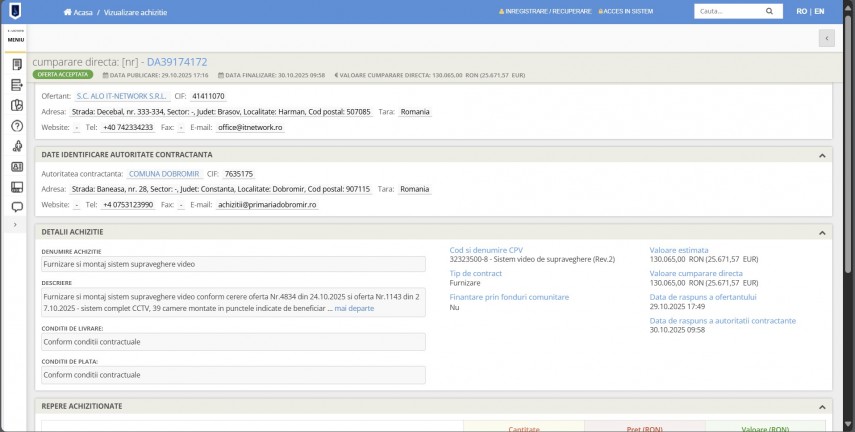This screenshot has height=432, width=855.
Task: Collapse the Date Identificare Autoritate Contractanta panel
Action: click(x=822, y=155)
